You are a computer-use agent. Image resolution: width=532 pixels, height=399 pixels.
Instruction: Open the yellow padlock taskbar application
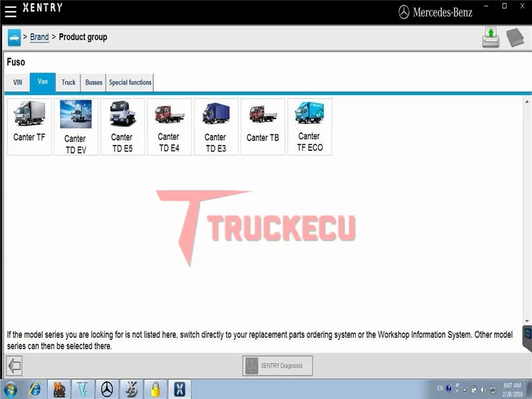pos(156,390)
